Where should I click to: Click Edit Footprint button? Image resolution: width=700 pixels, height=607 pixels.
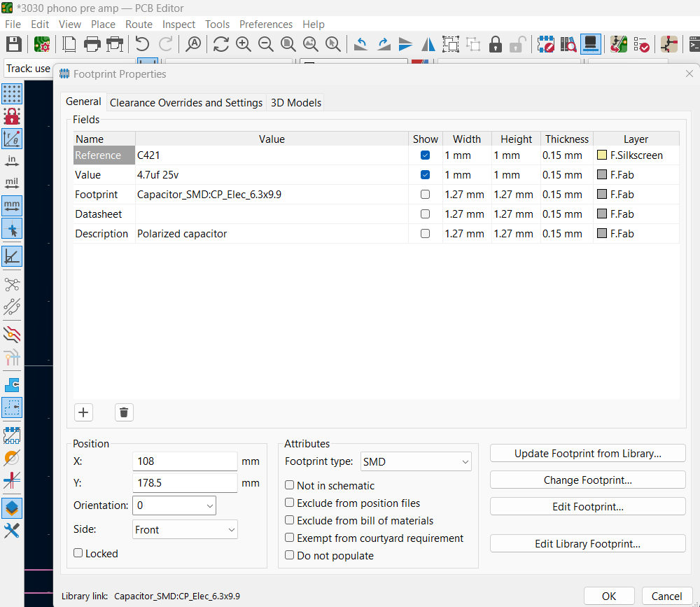point(587,506)
